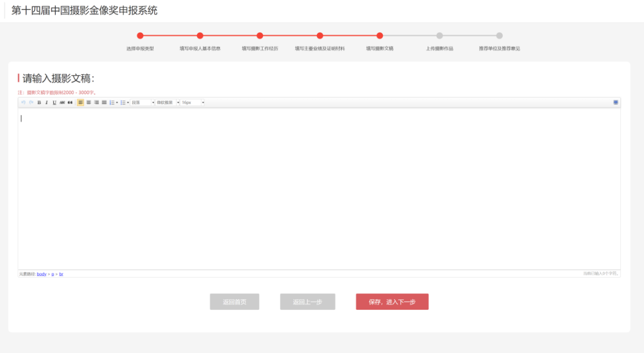The width and height of the screenshot is (644, 353).
Task: Open unordered list style dropdown arrow
Action: click(128, 102)
